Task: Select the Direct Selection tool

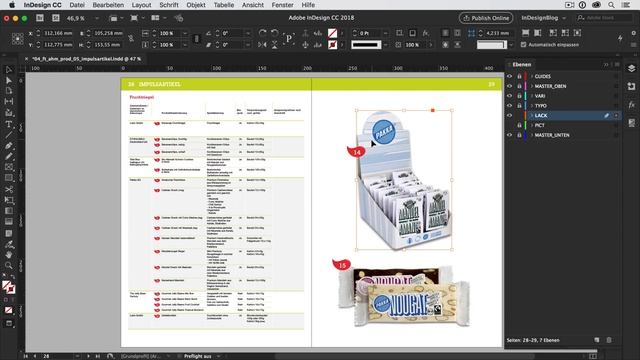Action: (9, 80)
